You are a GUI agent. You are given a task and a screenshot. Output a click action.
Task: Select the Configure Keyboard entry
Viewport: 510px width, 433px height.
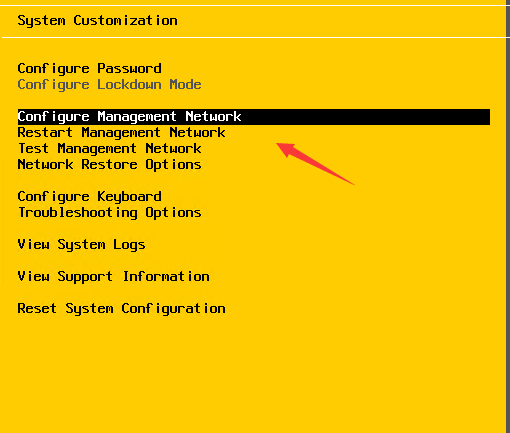click(89, 197)
